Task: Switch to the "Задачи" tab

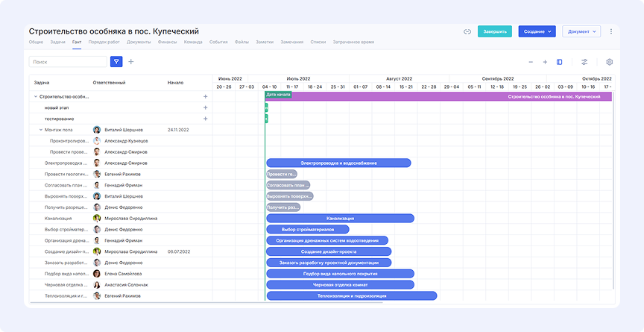Action: (57, 43)
